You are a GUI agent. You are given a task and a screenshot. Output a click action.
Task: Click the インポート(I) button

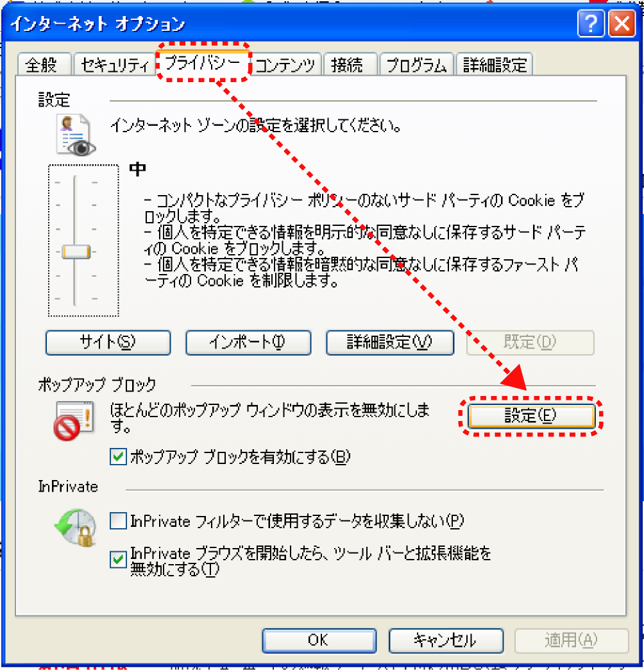tap(248, 342)
